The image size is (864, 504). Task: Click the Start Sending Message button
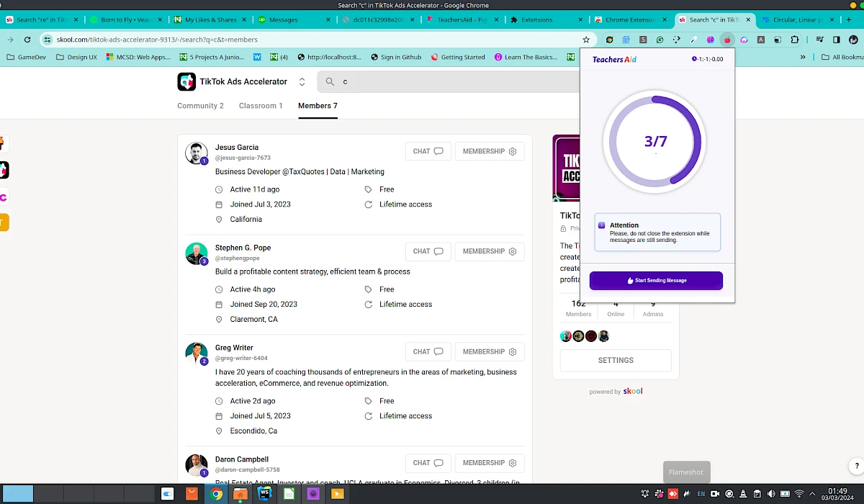(x=656, y=280)
